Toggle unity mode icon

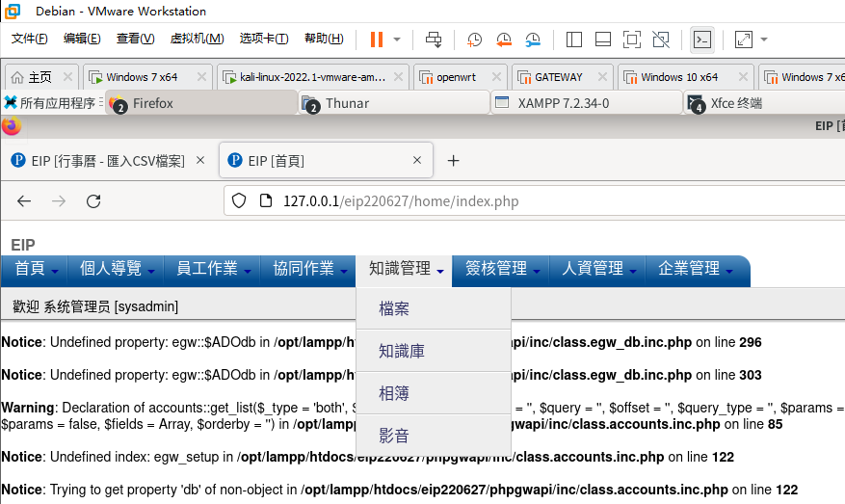point(661,40)
